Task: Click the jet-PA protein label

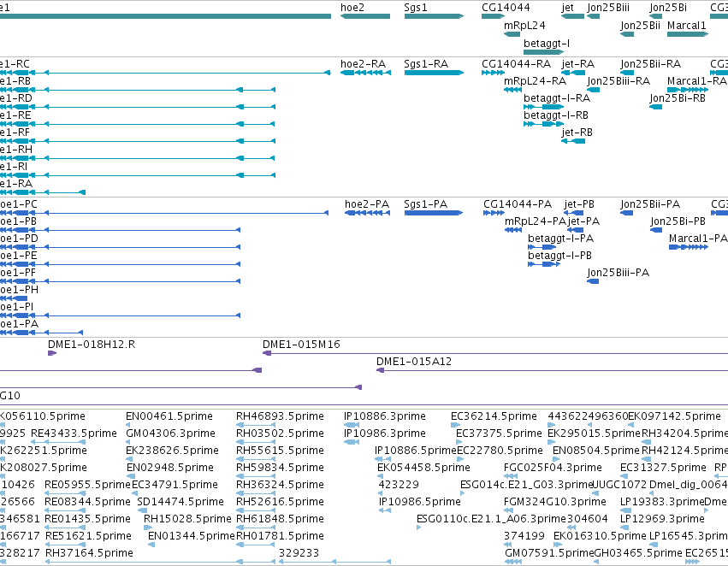Action: (583, 221)
